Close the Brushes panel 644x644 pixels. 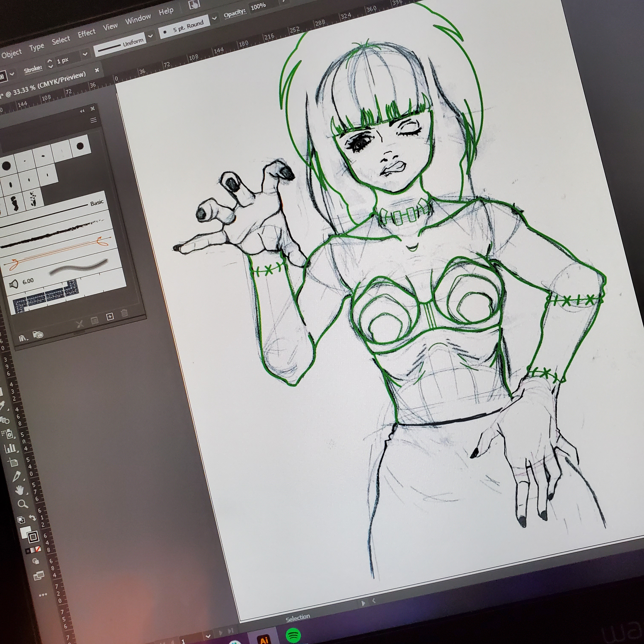[93, 108]
